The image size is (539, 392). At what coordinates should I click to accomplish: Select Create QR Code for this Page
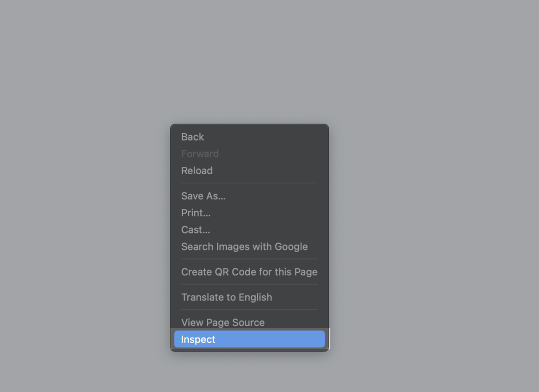(249, 272)
